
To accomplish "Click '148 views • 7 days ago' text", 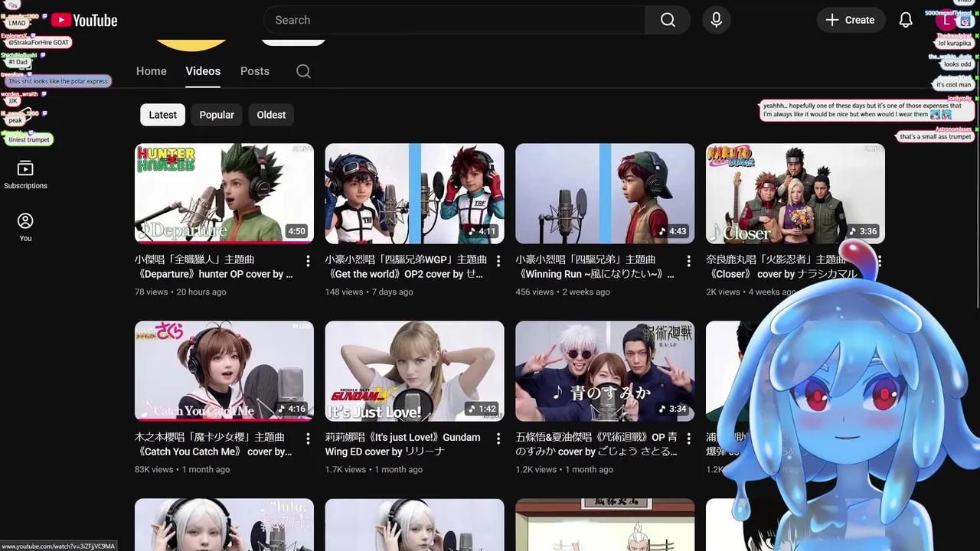I will (x=369, y=292).
